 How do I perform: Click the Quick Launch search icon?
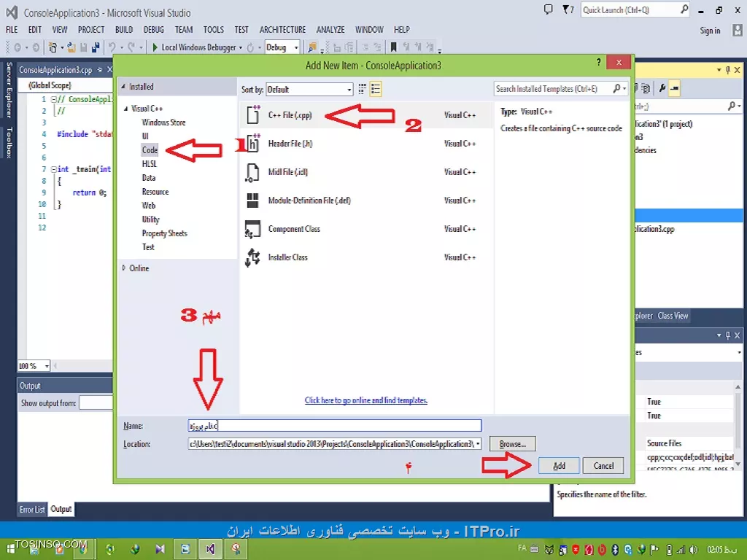[x=684, y=9]
